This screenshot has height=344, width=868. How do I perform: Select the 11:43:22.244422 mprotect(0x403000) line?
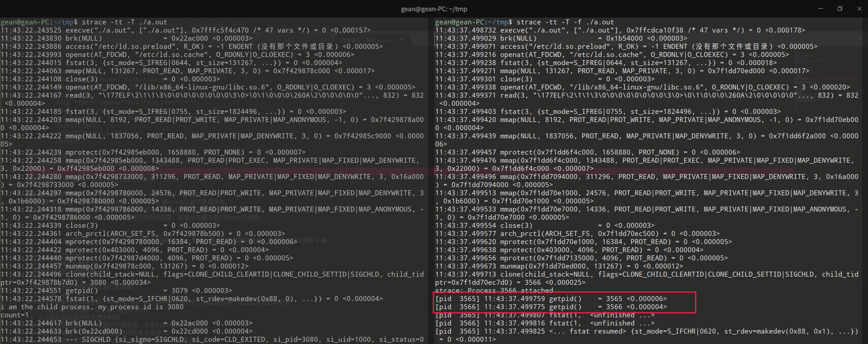click(135, 250)
